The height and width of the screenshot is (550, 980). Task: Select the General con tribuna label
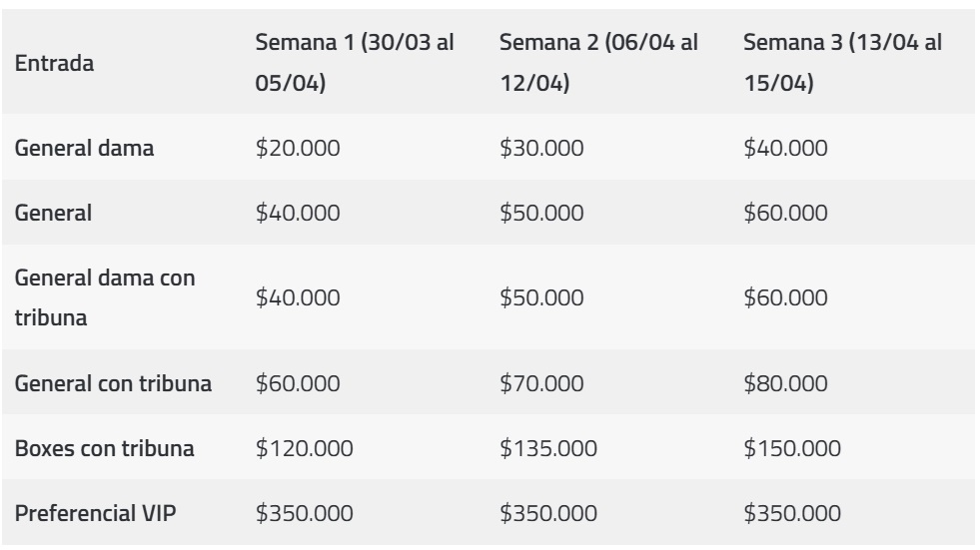[112, 383]
